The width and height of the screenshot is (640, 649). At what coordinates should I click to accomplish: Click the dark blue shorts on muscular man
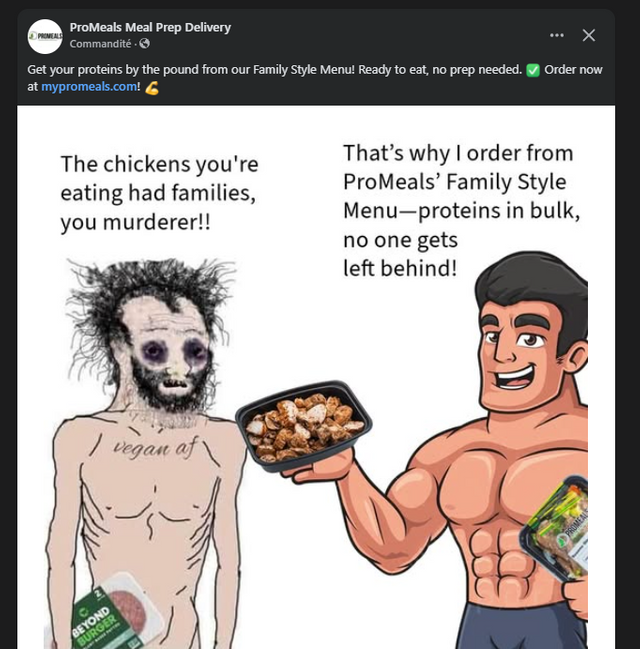524,626
